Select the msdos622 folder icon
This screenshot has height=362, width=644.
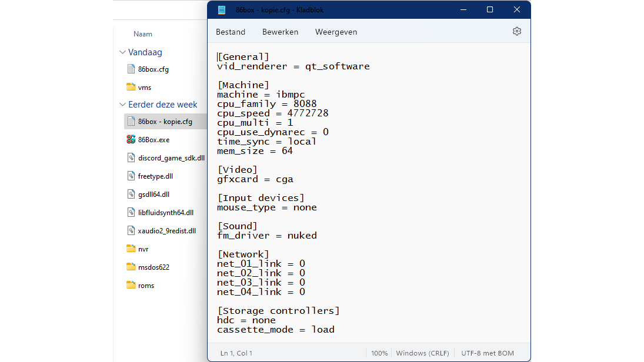point(131,267)
